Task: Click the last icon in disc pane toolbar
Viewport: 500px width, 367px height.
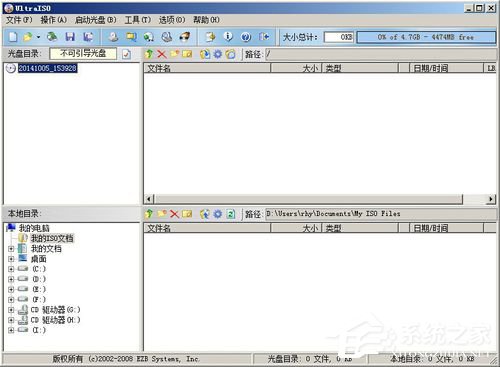Action: pyautogui.click(x=230, y=54)
